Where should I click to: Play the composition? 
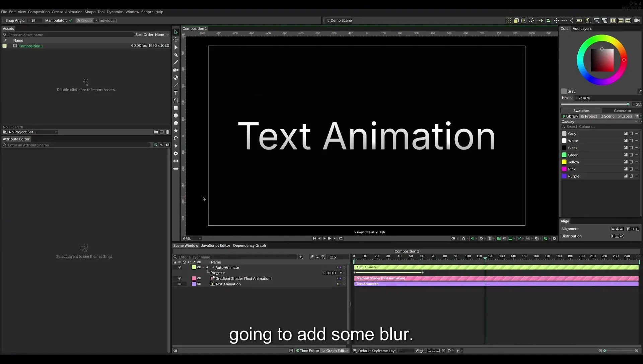325,239
